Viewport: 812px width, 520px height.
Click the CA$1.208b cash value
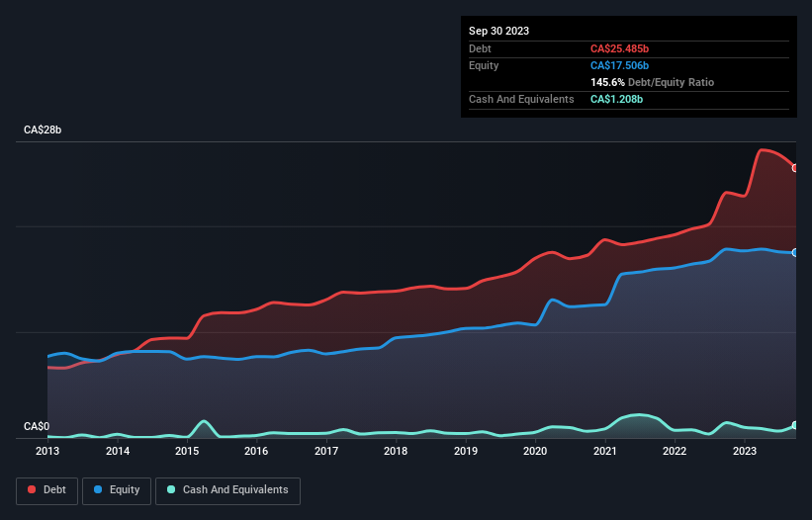[x=616, y=99]
